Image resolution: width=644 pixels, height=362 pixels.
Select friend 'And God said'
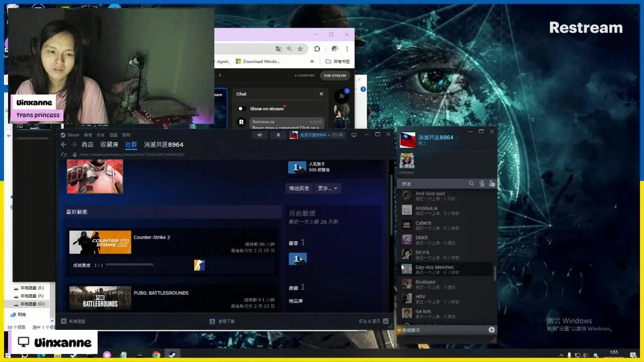click(x=446, y=196)
